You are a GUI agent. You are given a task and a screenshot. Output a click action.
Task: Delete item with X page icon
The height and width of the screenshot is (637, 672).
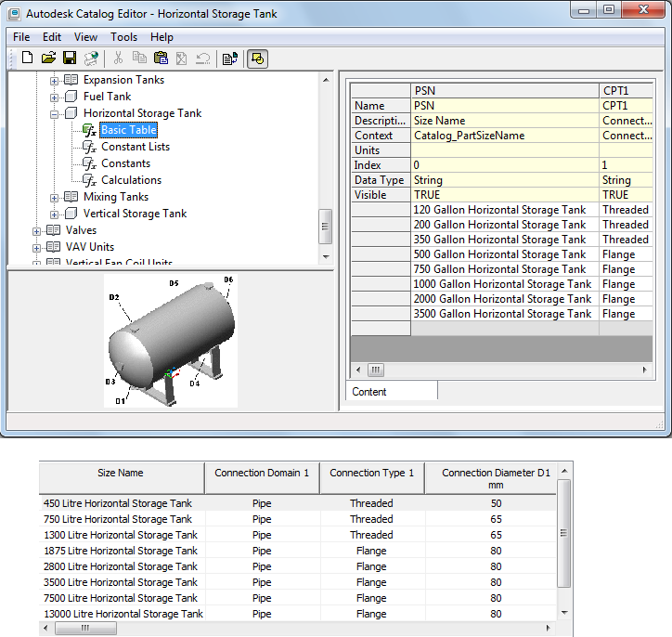[x=182, y=58]
